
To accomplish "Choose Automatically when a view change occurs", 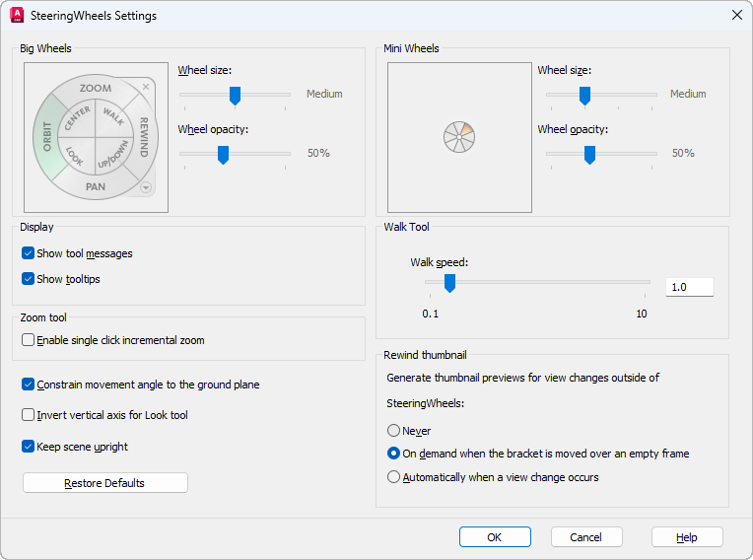I will click(x=394, y=477).
